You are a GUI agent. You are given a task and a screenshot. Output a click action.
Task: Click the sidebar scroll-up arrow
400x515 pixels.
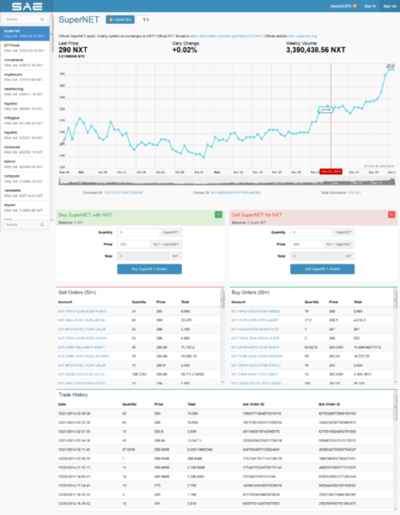click(52, 14)
